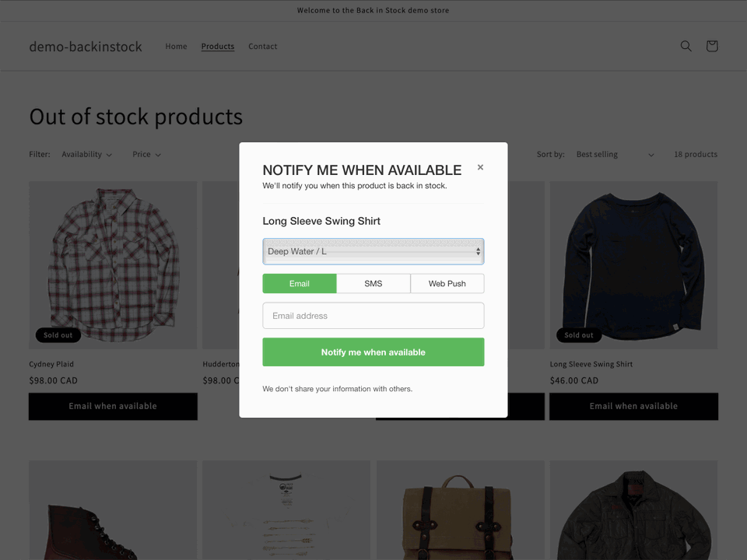Open the Deep Water / L variant selector
The height and width of the screenshot is (560, 747).
pyautogui.click(x=373, y=250)
